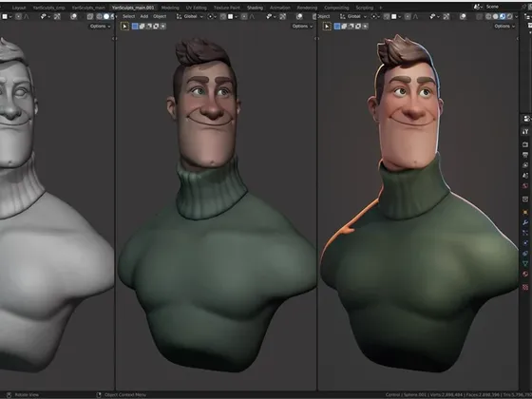Toggle X-ray in right viewport header
Image resolution: width=532 pixels, height=399 pixels.
tap(479, 16)
